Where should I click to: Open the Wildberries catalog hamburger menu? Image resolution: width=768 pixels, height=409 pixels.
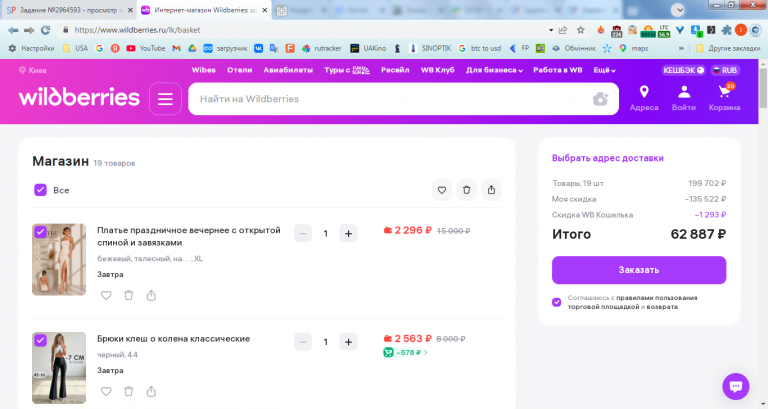[165, 99]
